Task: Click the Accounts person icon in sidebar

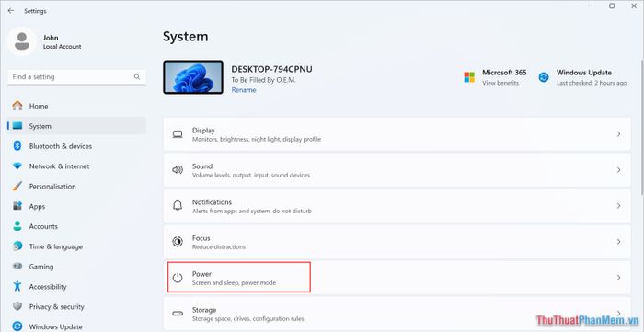Action: pos(17,226)
